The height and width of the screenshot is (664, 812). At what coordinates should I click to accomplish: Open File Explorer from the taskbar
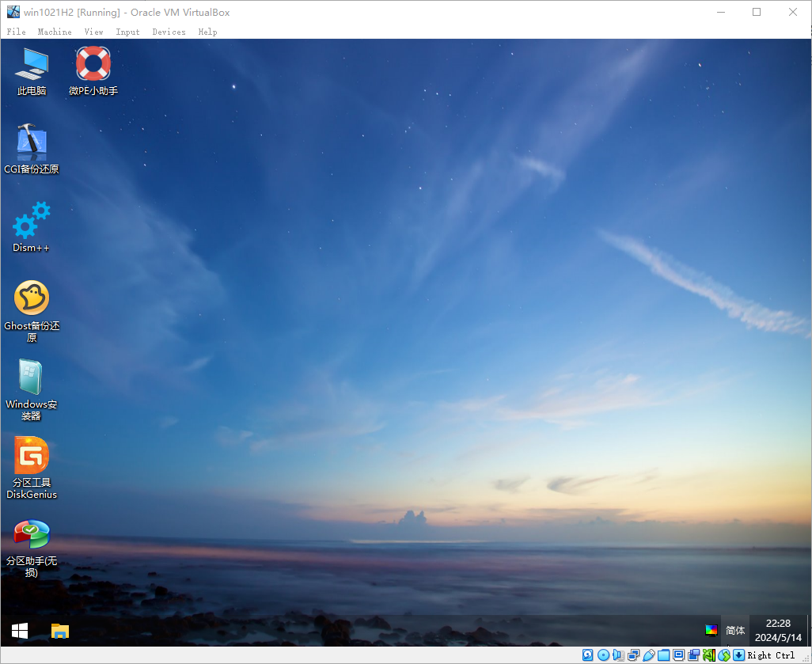(x=60, y=630)
